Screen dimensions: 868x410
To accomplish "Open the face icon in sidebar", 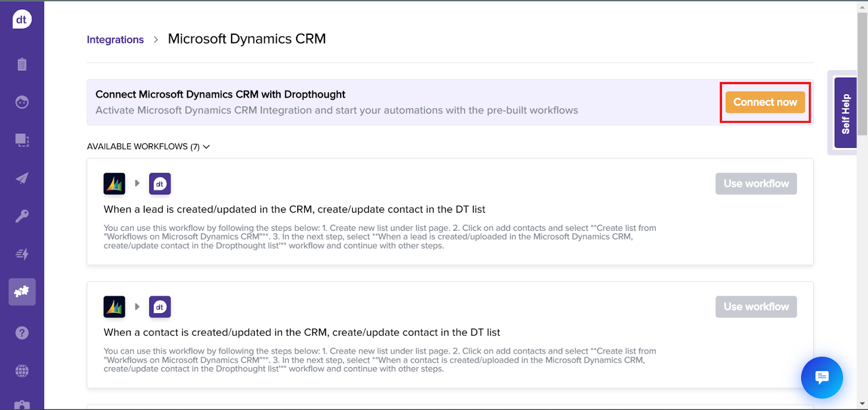I will click(22, 102).
